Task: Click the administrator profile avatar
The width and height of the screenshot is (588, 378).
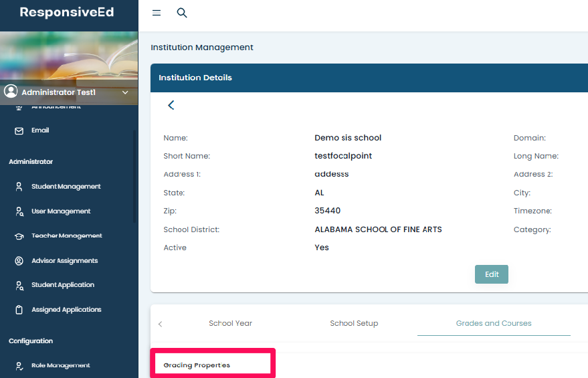Action: pyautogui.click(x=11, y=92)
